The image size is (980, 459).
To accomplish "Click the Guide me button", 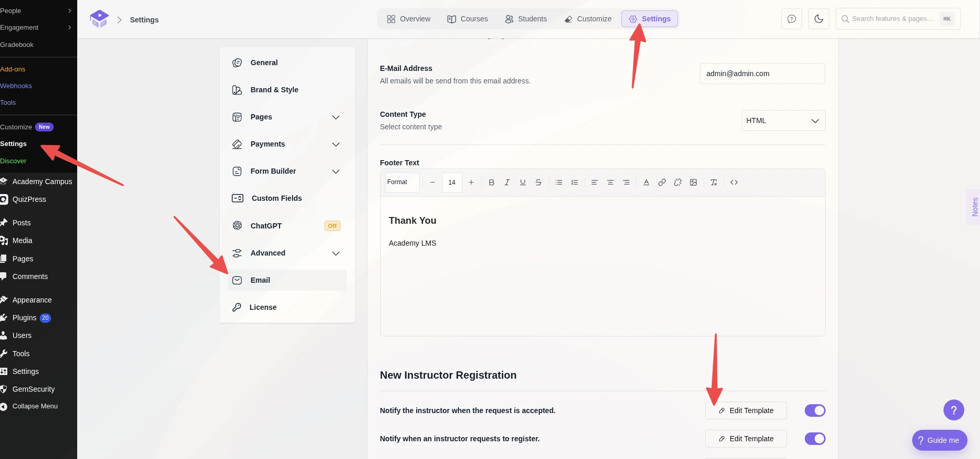I will (x=939, y=440).
